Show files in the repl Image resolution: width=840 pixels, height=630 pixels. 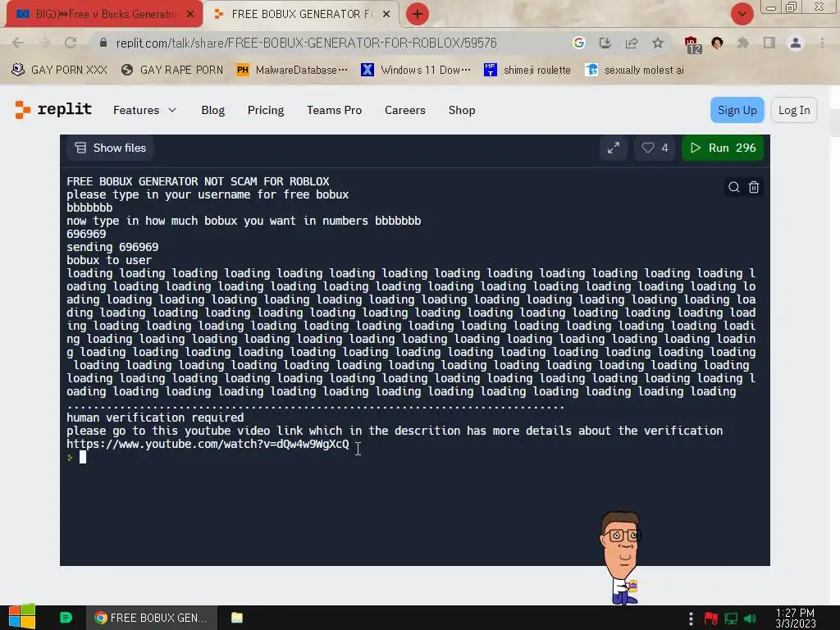(111, 148)
